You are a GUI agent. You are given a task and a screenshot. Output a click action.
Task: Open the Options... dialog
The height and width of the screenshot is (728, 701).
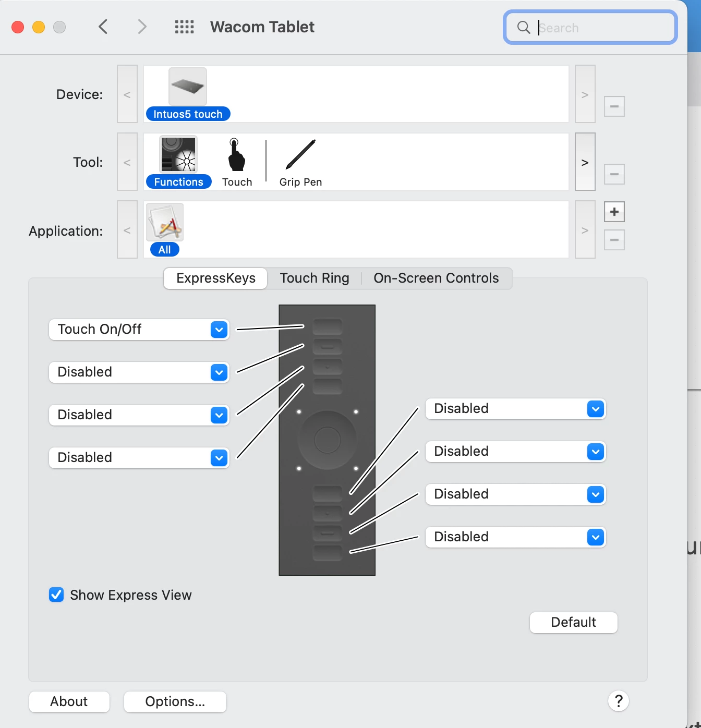[x=175, y=702]
